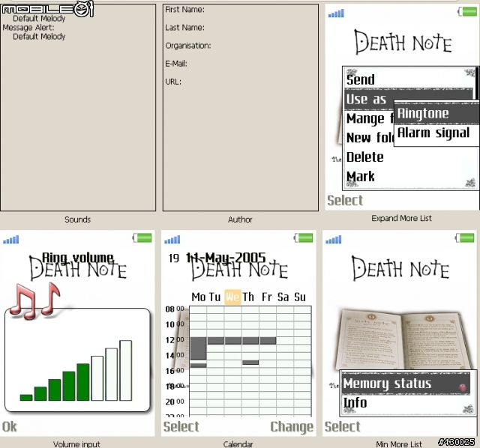Click Default Melody under Message Alert
Image resolution: width=480 pixels, height=448 pixels.
(39, 37)
